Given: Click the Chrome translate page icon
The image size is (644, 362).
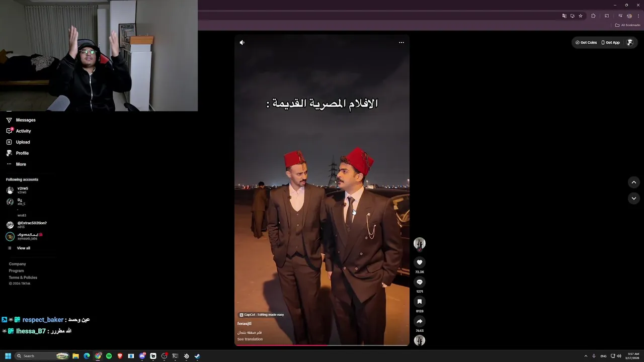Looking at the screenshot, I should (x=564, y=16).
